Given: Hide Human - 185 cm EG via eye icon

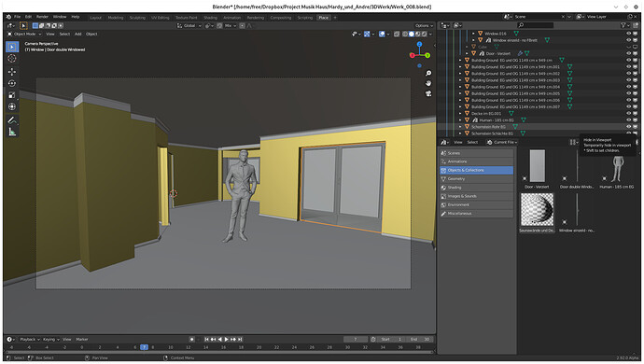Looking at the screenshot, I should [628, 120].
